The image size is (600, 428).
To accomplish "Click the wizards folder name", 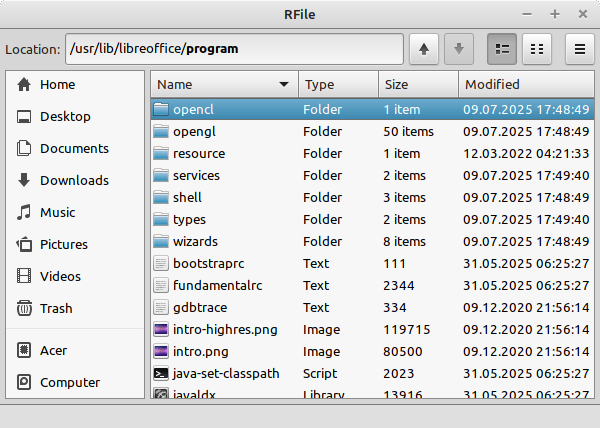I will [x=195, y=242].
